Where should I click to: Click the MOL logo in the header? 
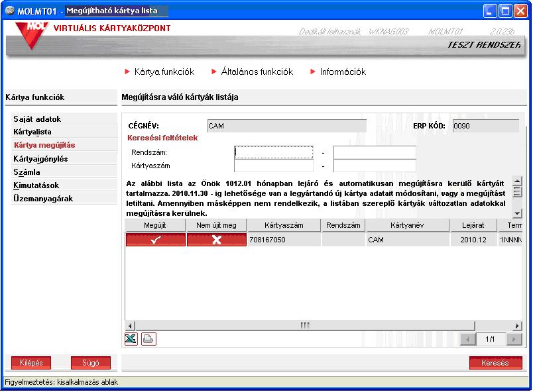tap(31, 35)
